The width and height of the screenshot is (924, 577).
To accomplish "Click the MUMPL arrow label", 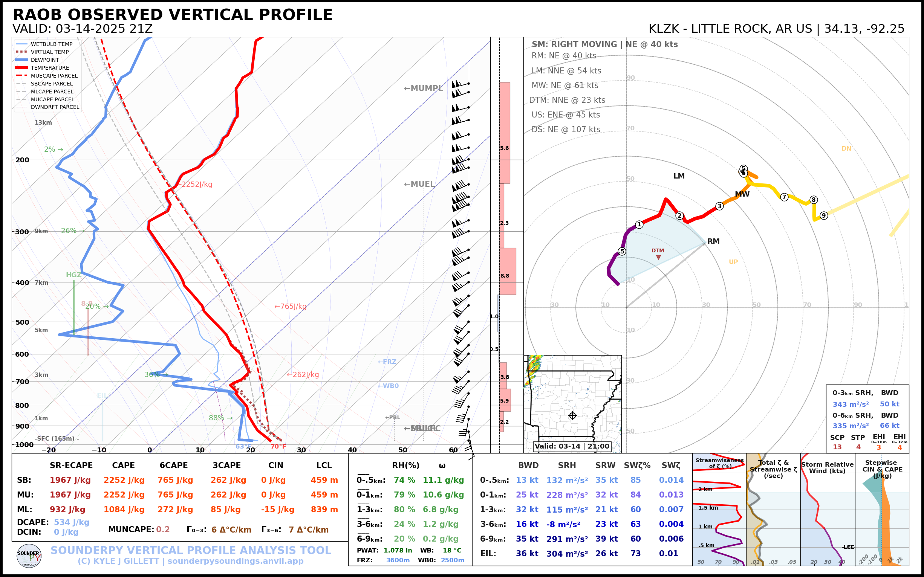I will [424, 89].
